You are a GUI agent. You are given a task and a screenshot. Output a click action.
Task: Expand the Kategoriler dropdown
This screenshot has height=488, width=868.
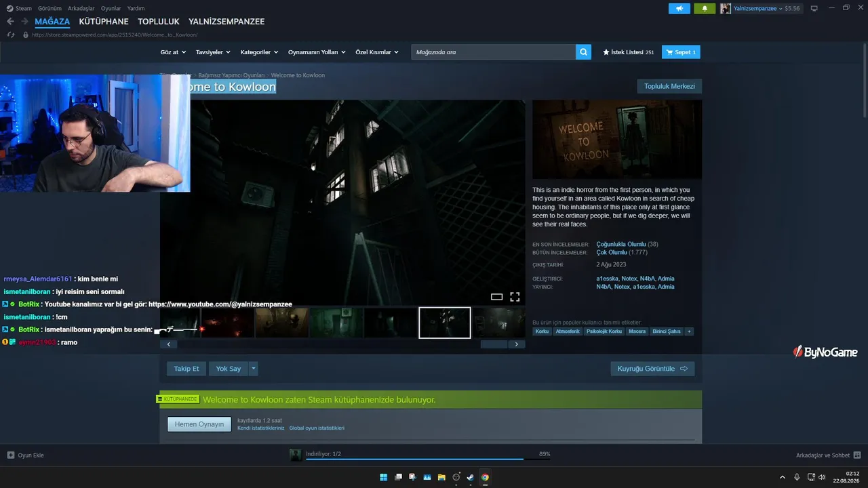259,52
